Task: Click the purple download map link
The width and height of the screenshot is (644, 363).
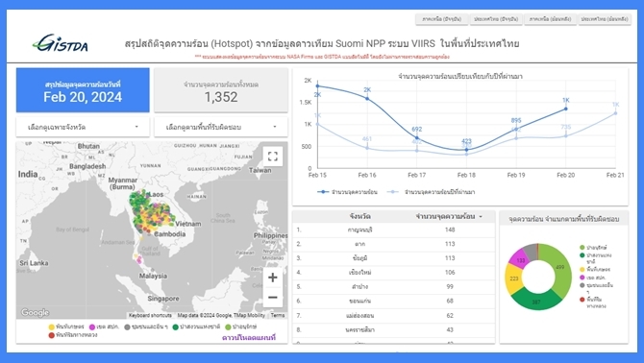Action: coord(249,338)
